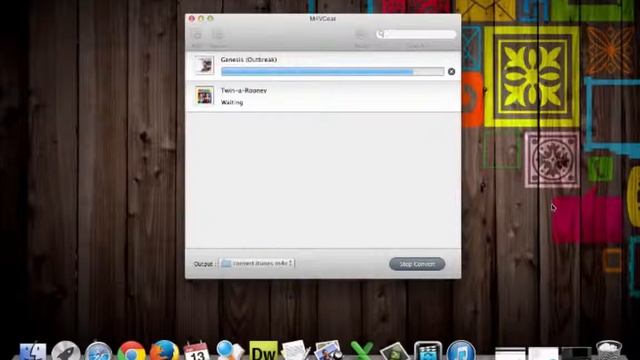Viewport: 640px width, 360px height.
Task: Open the green X Dock icon
Action: click(x=362, y=352)
